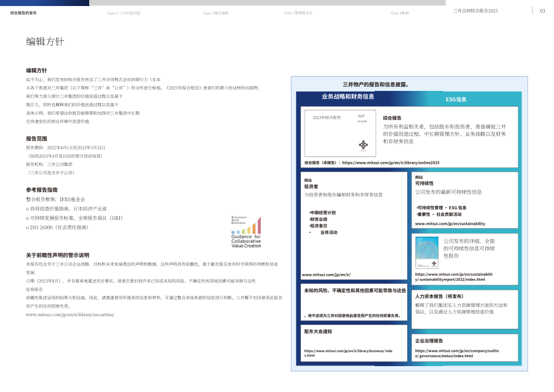Click the 三井合同综合报告2023 header title
This screenshot has width=554, height=392.
click(475, 11)
